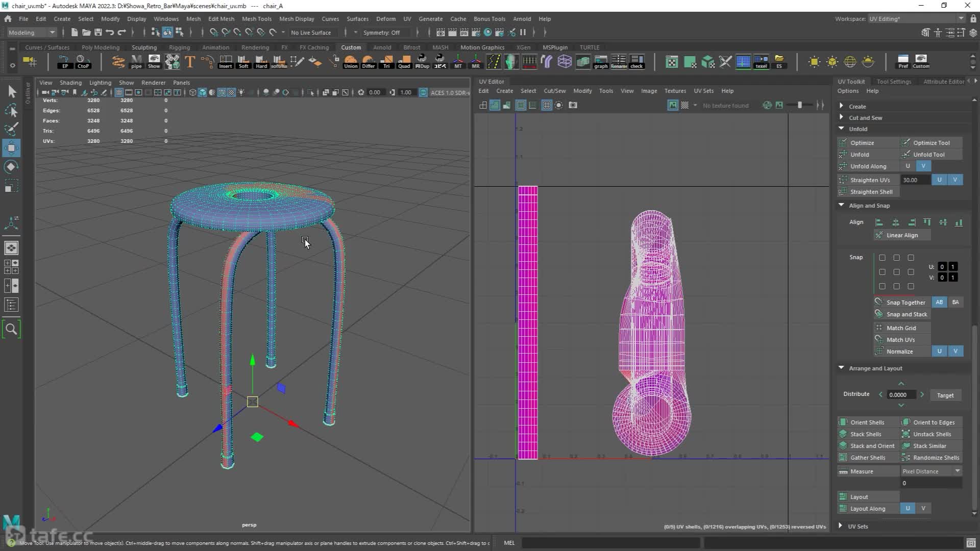Click the Quad quadrangulate shelf icon
Image resolution: width=980 pixels, height=551 pixels.
pos(404,62)
